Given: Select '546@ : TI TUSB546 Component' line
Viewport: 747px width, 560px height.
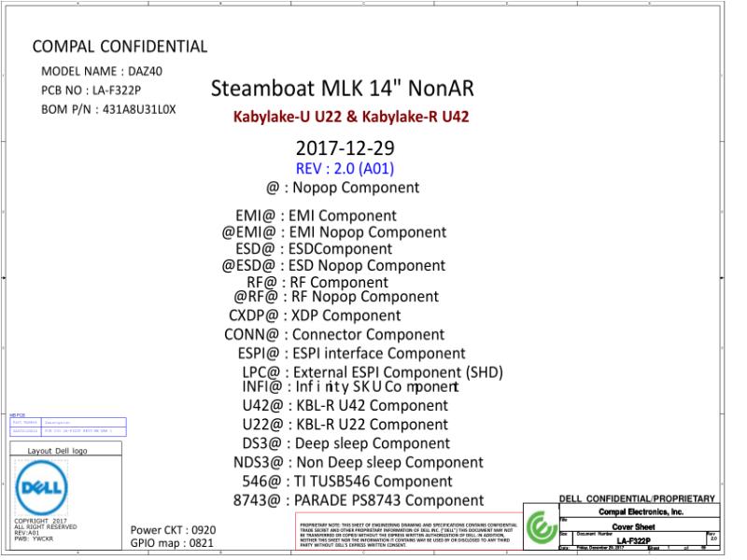Looking at the screenshot, I should pos(346,482).
